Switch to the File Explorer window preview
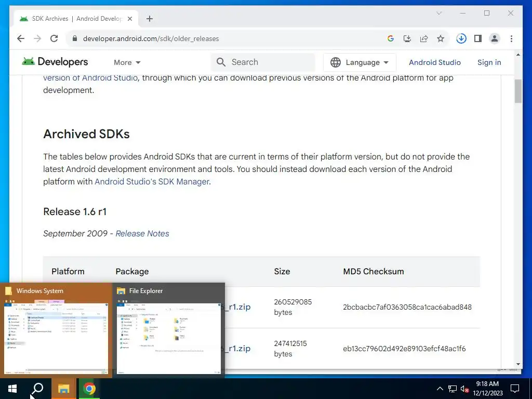 169,330
